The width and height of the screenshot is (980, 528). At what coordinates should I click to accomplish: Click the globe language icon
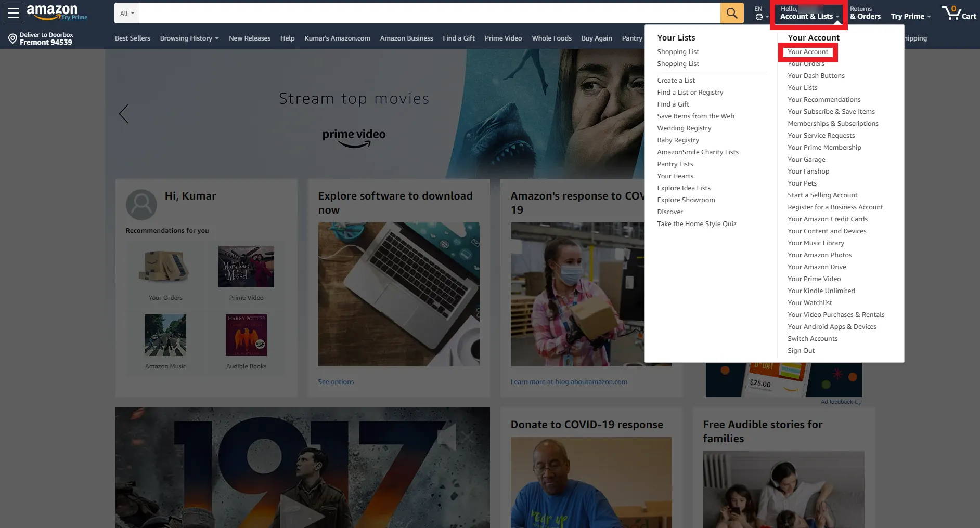pos(759,17)
